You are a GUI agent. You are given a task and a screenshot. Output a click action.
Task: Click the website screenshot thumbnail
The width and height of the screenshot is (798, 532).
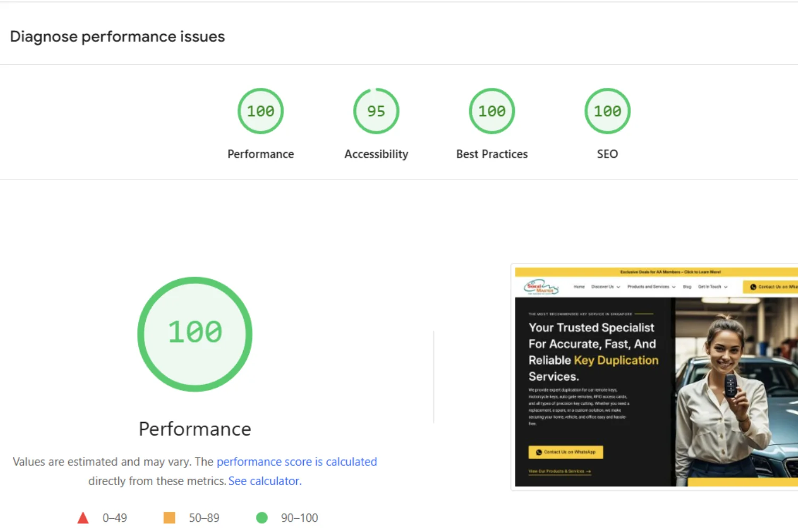656,377
